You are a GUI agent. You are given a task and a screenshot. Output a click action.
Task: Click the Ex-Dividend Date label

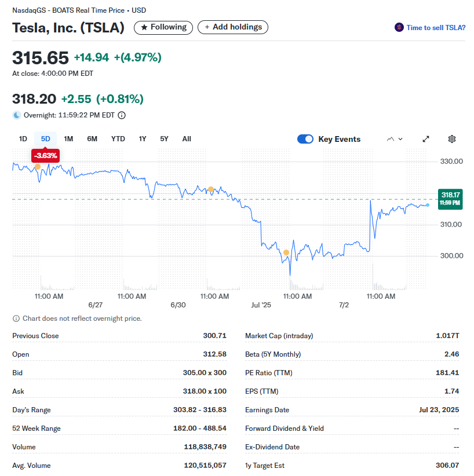(x=272, y=446)
